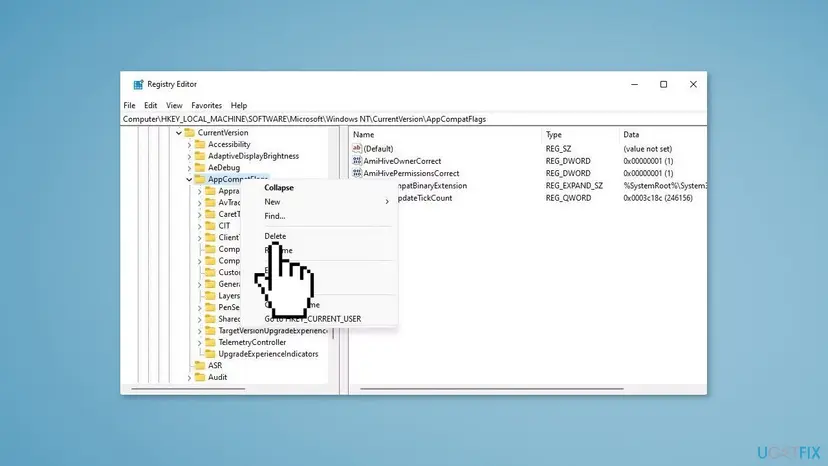
Task: Select the AdaptiveDisplayBrightness key
Action: [x=253, y=156]
